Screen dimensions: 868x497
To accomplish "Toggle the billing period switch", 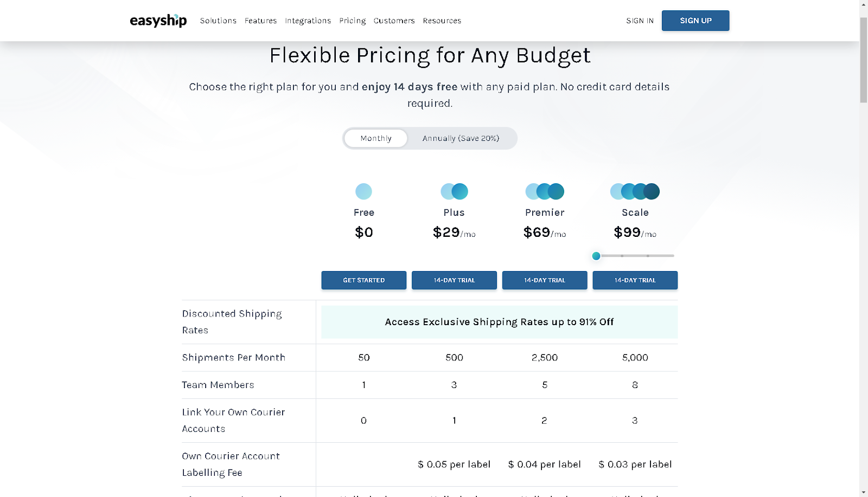I will (x=429, y=138).
